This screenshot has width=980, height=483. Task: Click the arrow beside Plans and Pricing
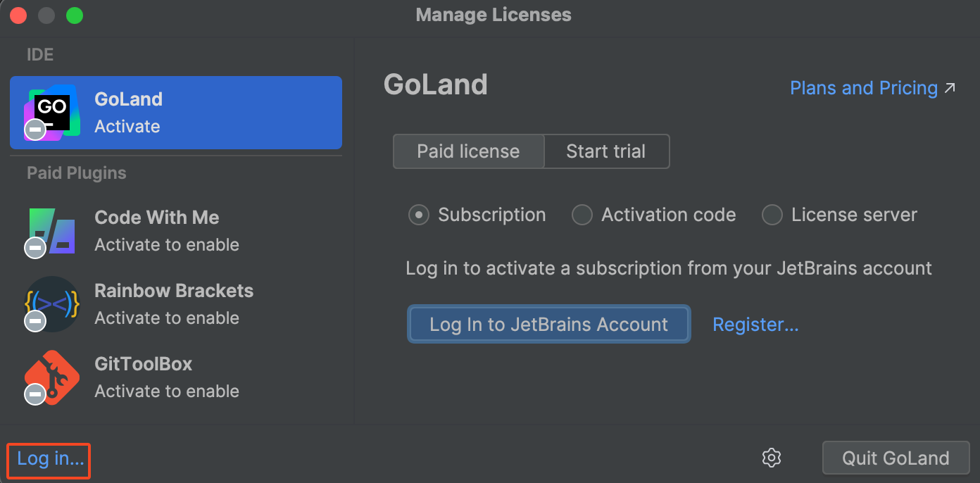pos(950,88)
